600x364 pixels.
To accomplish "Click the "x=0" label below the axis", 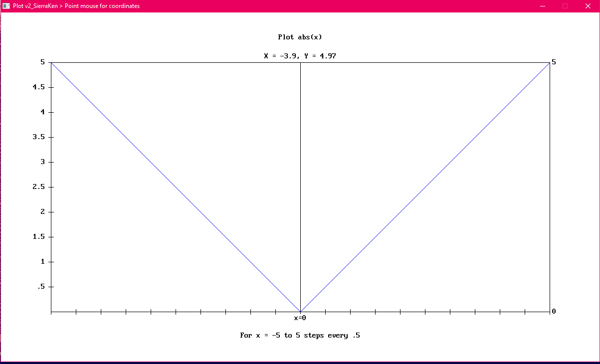I will pyautogui.click(x=300, y=318).
